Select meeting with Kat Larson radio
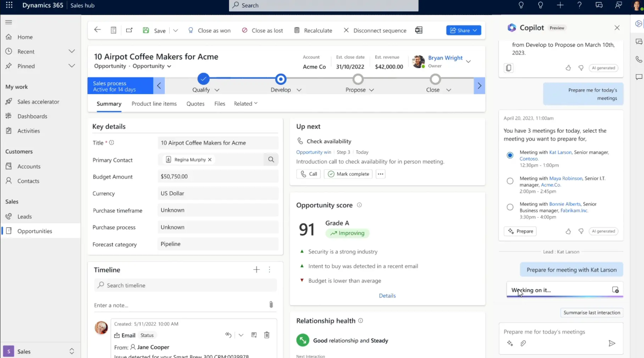This screenshot has height=358, width=644. click(510, 155)
